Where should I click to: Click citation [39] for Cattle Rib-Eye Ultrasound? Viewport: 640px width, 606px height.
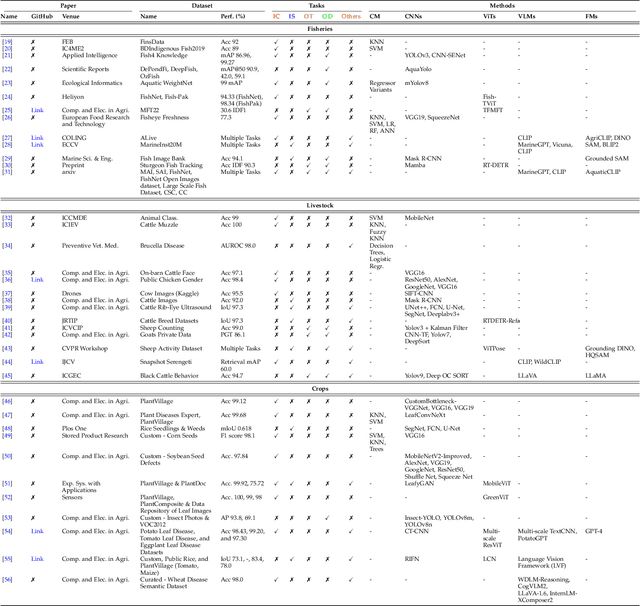point(7,307)
